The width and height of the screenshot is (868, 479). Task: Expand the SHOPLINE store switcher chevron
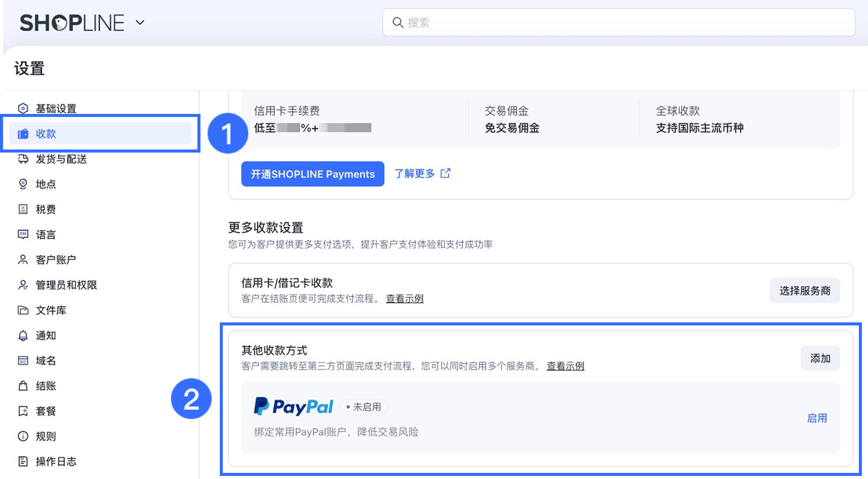tap(140, 23)
